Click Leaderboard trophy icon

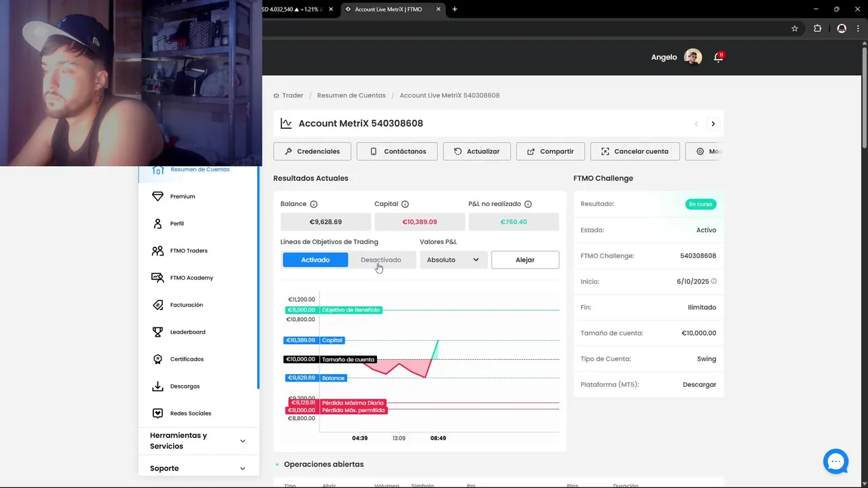click(157, 332)
